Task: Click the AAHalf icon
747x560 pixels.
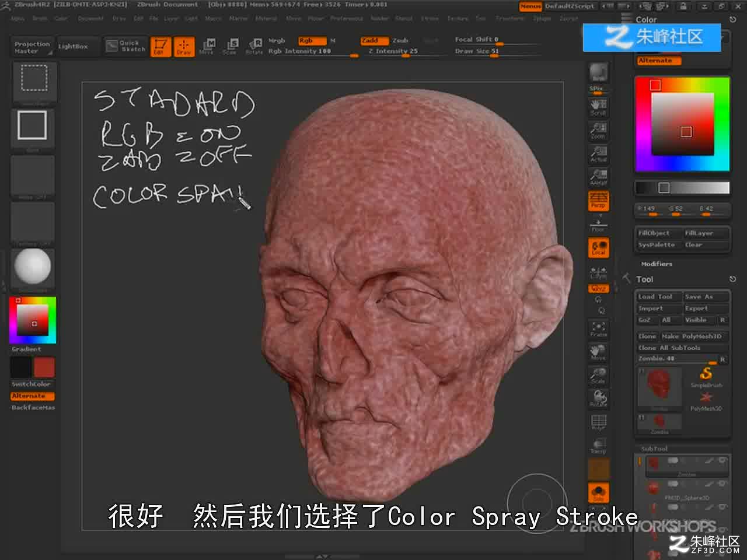Action: click(598, 177)
